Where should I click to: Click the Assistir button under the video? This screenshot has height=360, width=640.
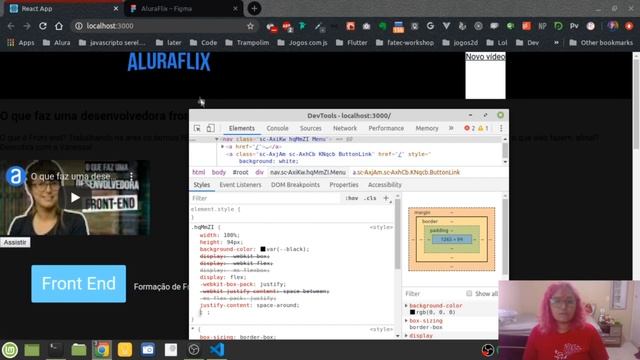click(x=15, y=242)
